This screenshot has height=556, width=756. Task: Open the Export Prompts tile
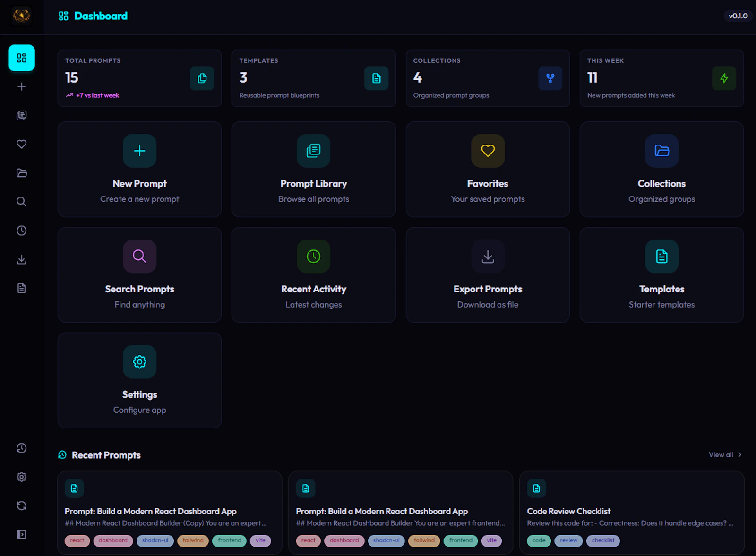click(x=488, y=275)
